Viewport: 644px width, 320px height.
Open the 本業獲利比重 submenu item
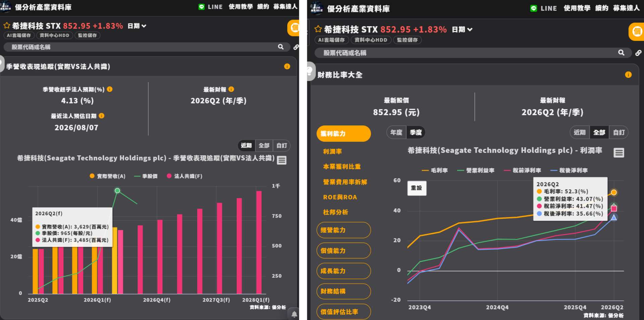tap(342, 167)
